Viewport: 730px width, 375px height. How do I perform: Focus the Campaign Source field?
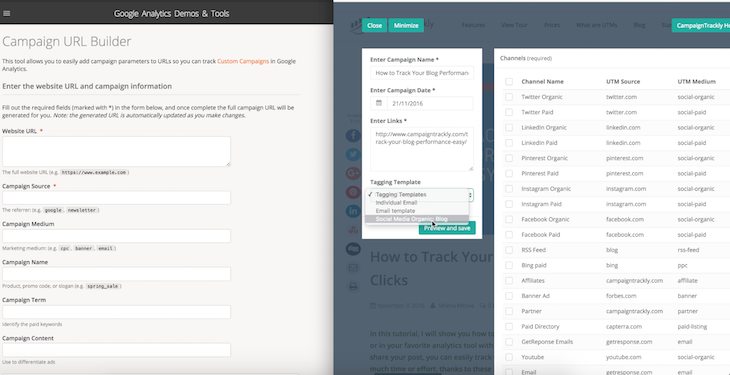pos(116,198)
